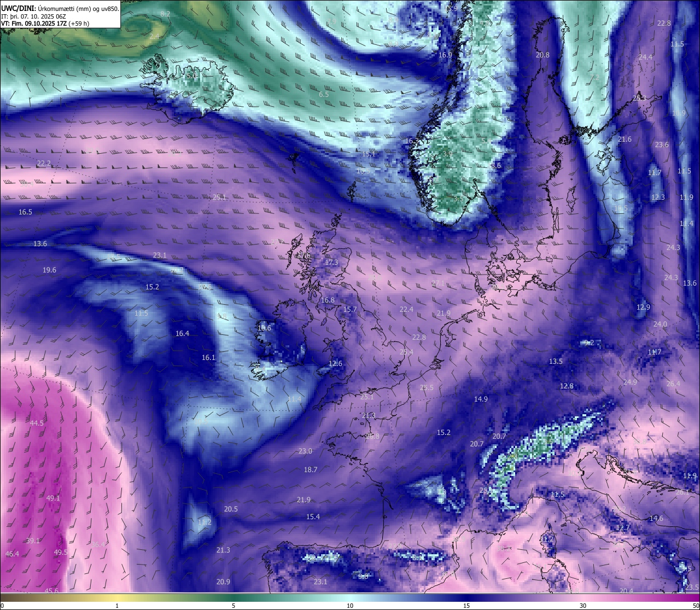Click the map value '16.4'

click(182, 334)
